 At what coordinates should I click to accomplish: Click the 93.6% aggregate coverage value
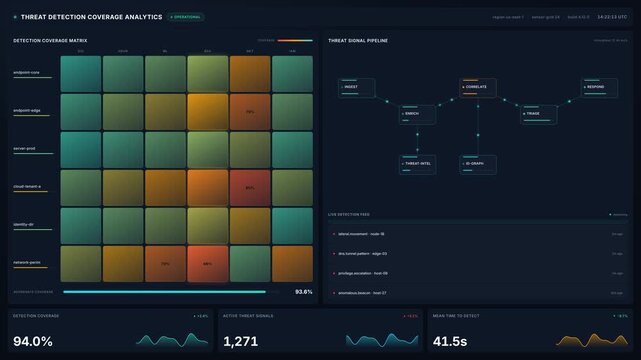click(304, 292)
